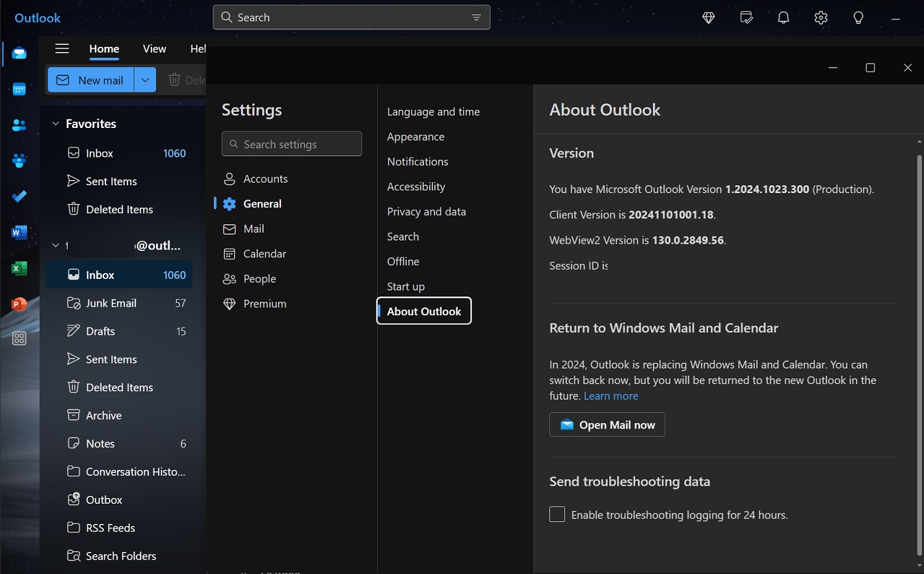Close the Settings dialog window
Screen dimensions: 924x574
point(908,68)
